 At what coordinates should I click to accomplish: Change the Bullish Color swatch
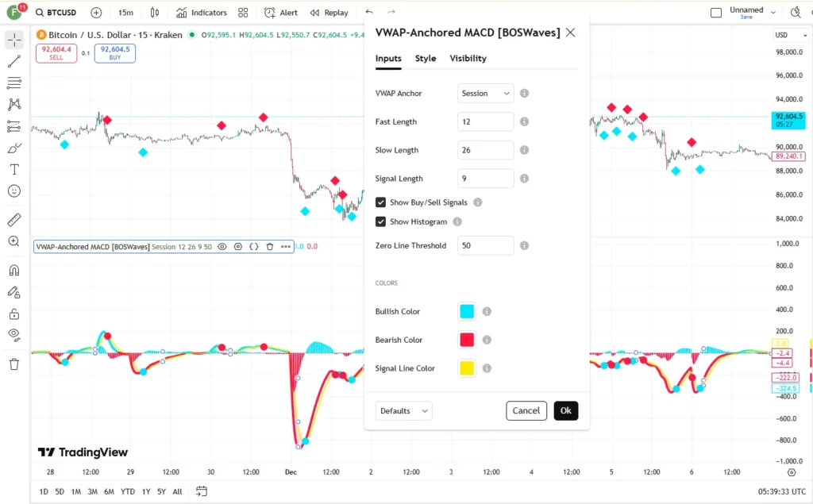[467, 311]
